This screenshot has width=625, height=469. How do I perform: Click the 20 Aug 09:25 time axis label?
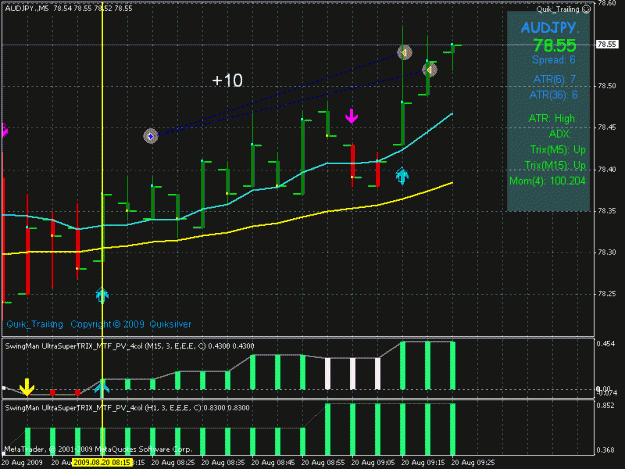coord(473,463)
